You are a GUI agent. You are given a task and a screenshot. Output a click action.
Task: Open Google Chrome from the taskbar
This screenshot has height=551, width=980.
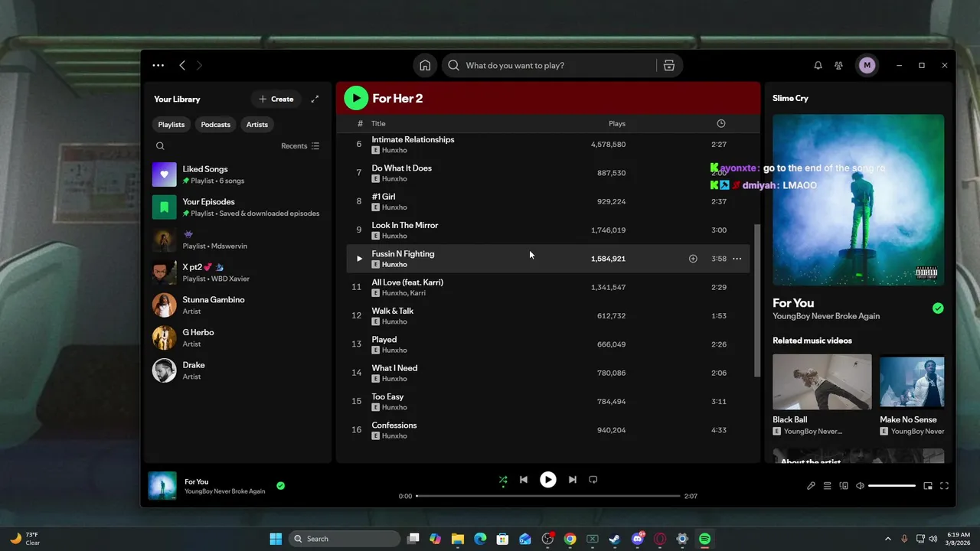[570, 539]
